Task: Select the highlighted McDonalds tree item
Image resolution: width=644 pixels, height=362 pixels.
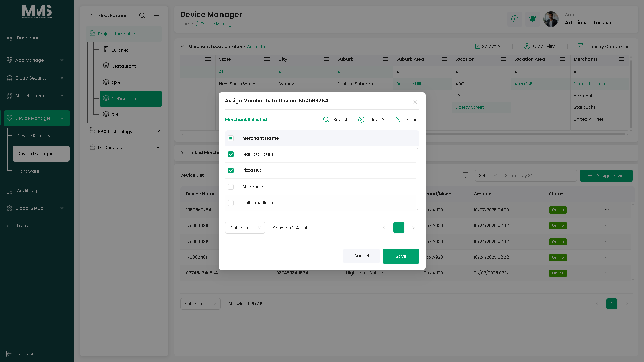Action: 131,99
